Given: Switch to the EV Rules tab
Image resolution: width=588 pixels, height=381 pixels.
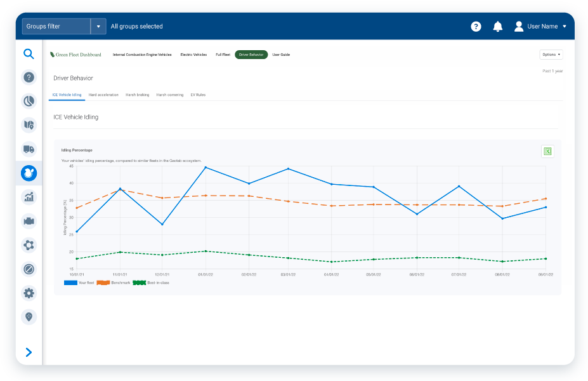Looking at the screenshot, I should pyautogui.click(x=198, y=95).
